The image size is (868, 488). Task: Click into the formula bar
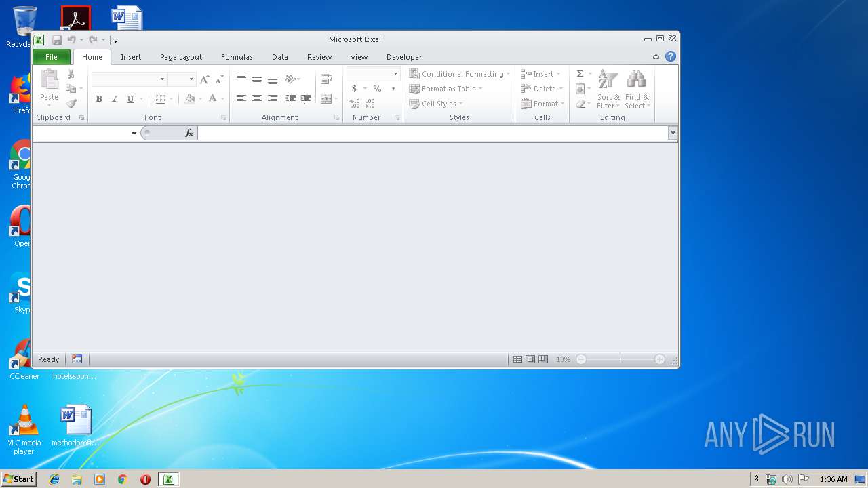(433, 133)
